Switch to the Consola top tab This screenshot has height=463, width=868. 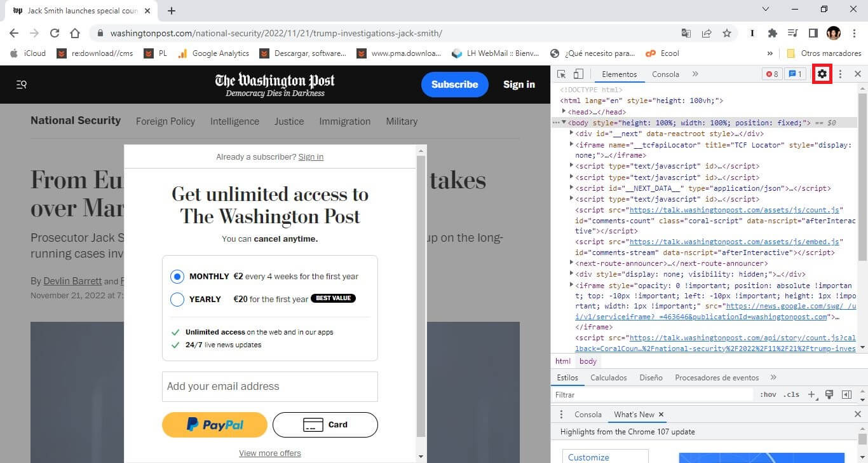[665, 74]
